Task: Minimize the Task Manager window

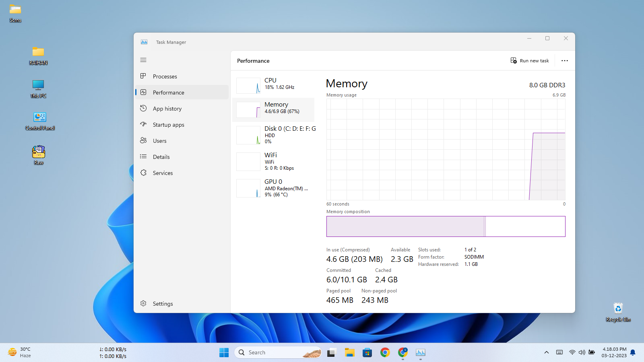Action: pos(529,38)
